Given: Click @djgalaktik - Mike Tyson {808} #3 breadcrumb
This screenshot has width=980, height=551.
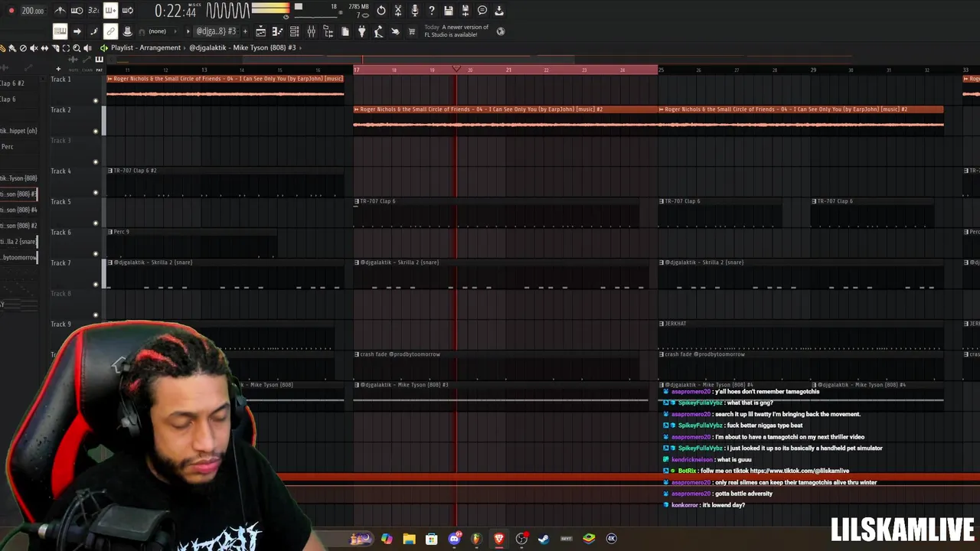Looking at the screenshot, I should pos(242,47).
